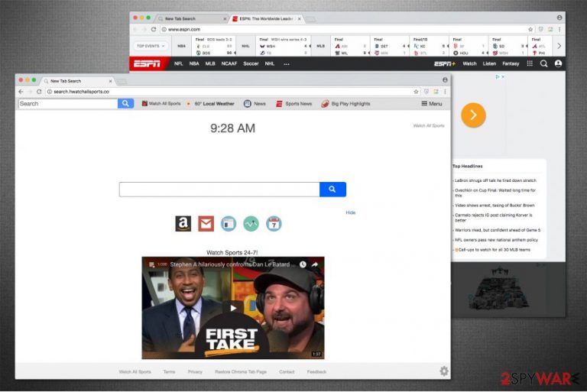Image resolution: width=587 pixels, height=392 pixels.
Task: Click orange arrow button in ESPN ad
Action: click(x=474, y=115)
